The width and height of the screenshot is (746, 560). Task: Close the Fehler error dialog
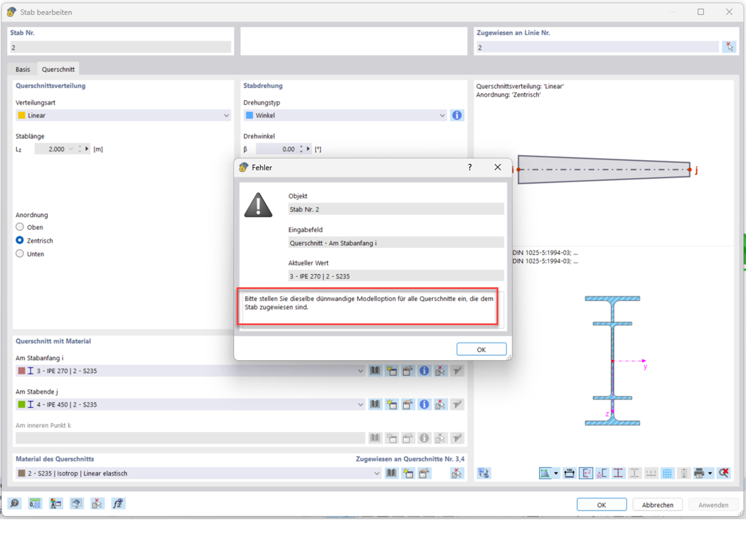497,167
